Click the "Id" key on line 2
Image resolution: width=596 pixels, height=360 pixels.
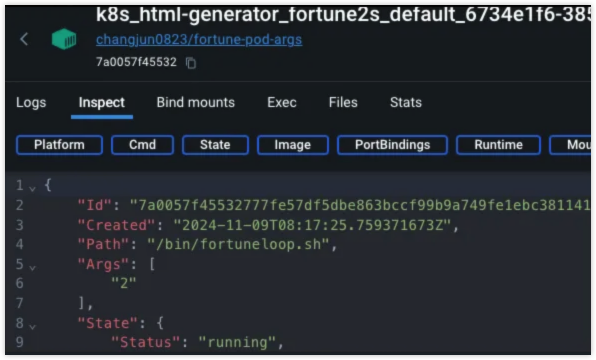(95, 205)
